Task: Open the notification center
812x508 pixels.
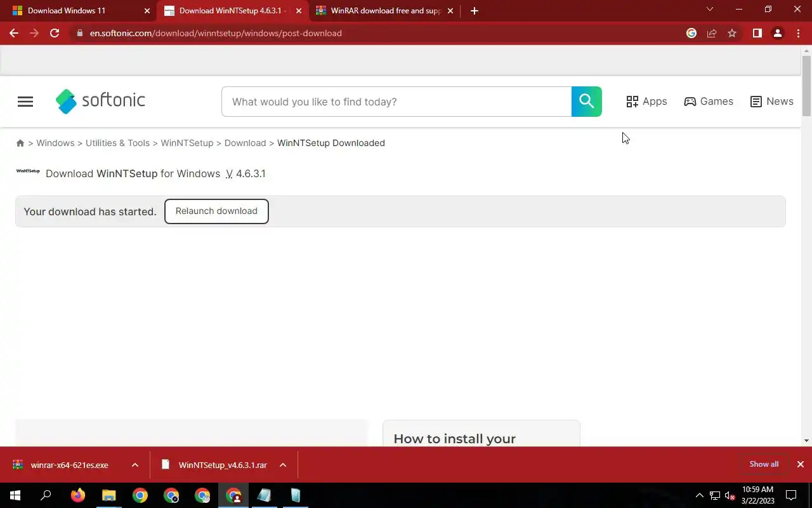Action: point(791,495)
